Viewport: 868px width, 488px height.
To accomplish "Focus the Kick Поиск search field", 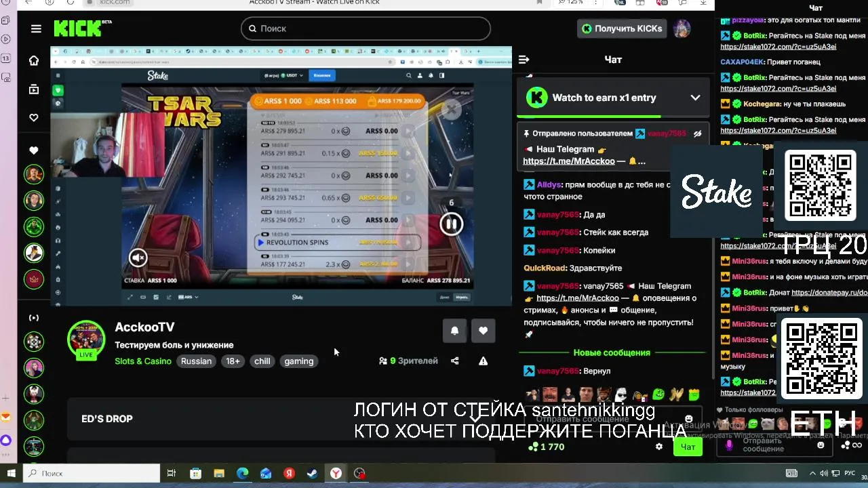I will click(366, 28).
